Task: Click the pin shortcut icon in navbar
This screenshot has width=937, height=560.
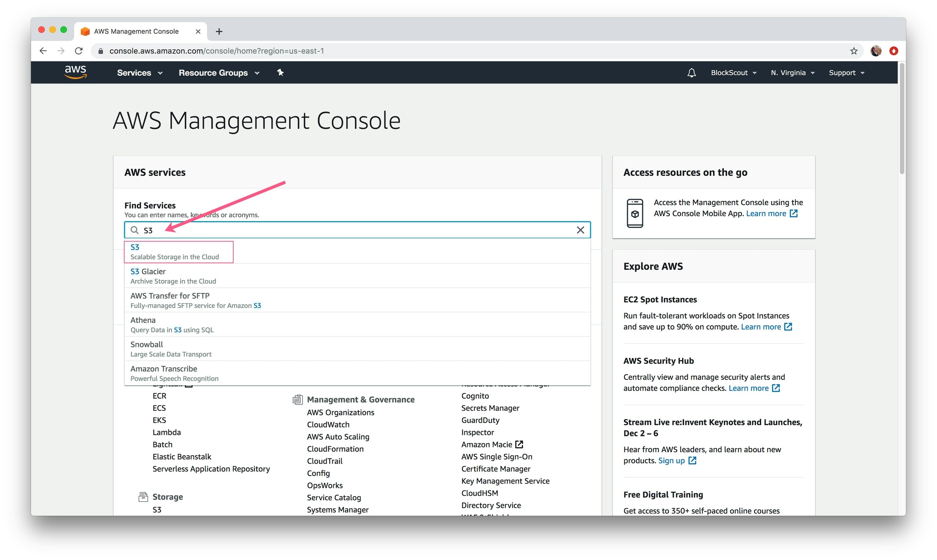Action: click(280, 72)
